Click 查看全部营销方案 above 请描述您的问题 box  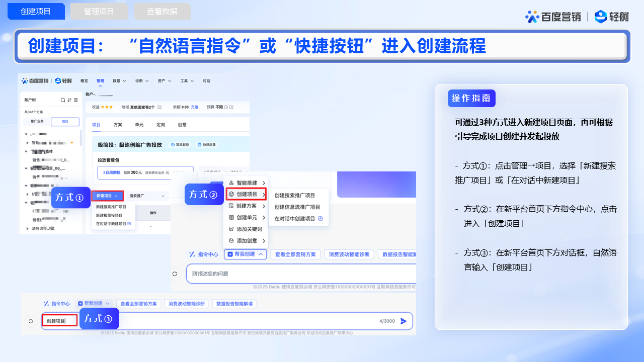pos(296,254)
